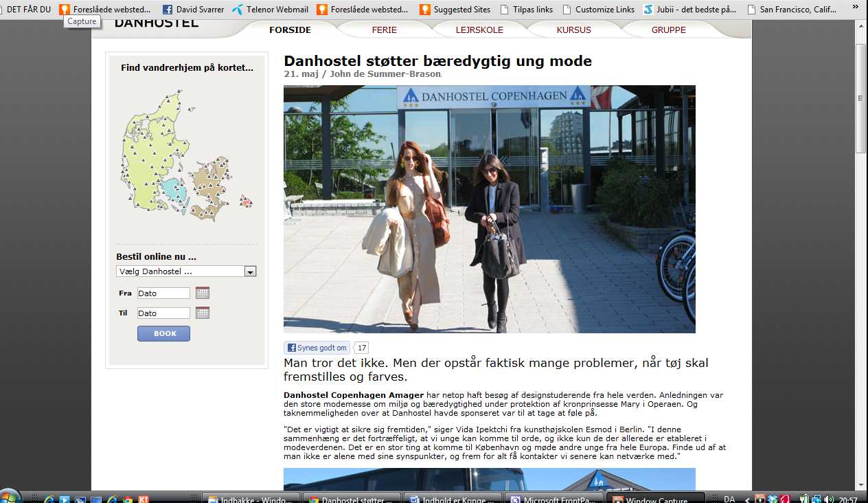Click the Til date input field
Screen dimensions: 868x503
[163, 313]
